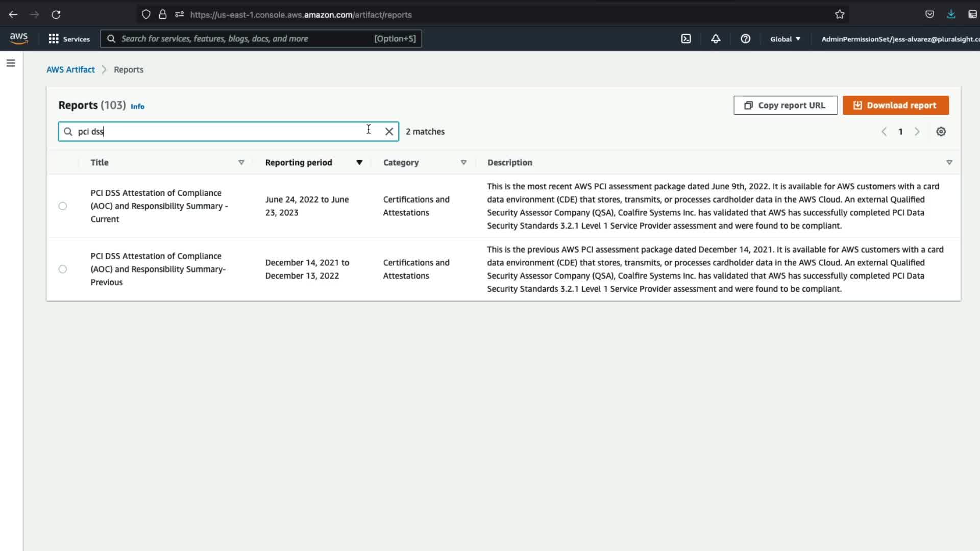Viewport: 980px width, 551px height.
Task: Click the Copy report URL button
Action: (785, 106)
